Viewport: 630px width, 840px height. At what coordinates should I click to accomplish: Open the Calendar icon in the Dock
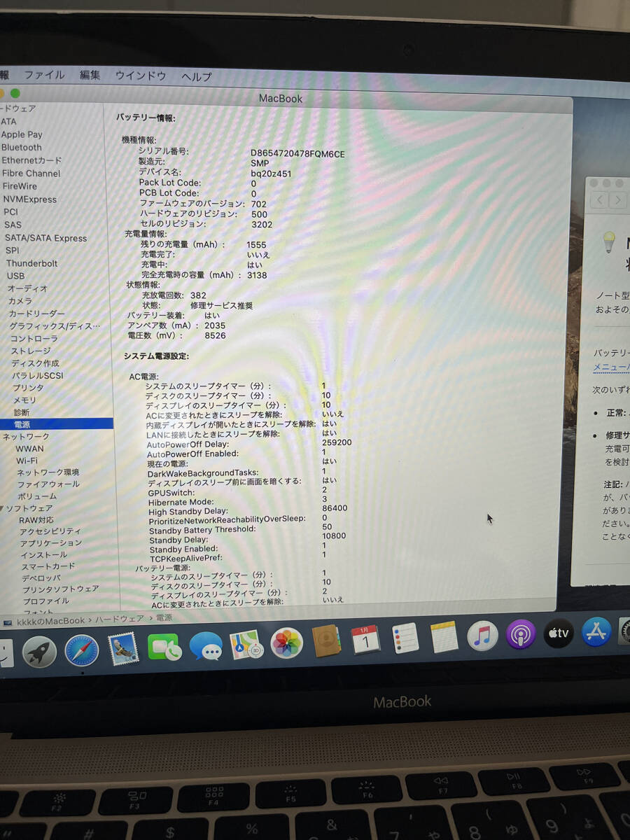point(365,640)
